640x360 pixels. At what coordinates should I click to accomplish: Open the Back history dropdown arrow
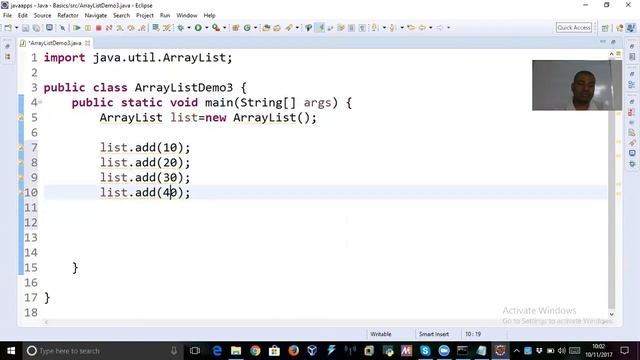431,28
